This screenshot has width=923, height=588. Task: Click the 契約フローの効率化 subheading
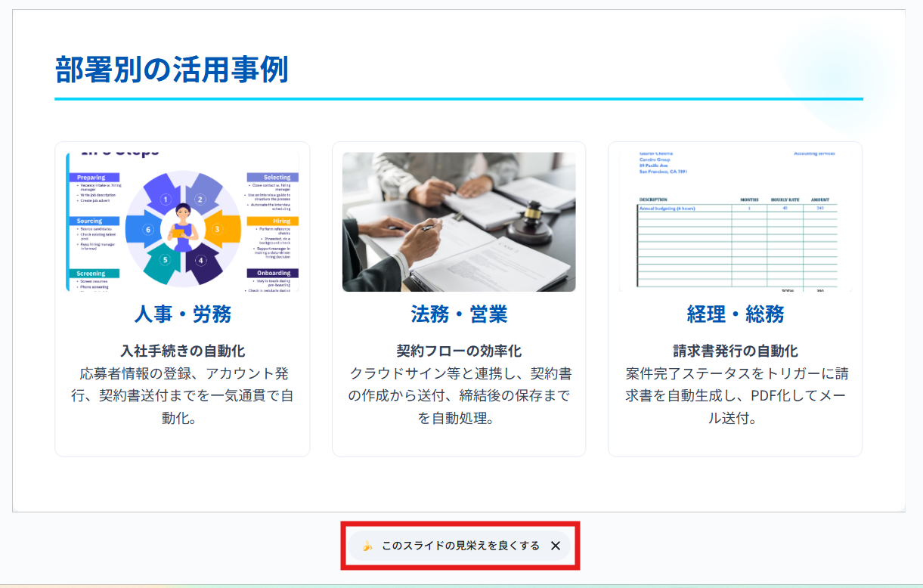(x=459, y=351)
